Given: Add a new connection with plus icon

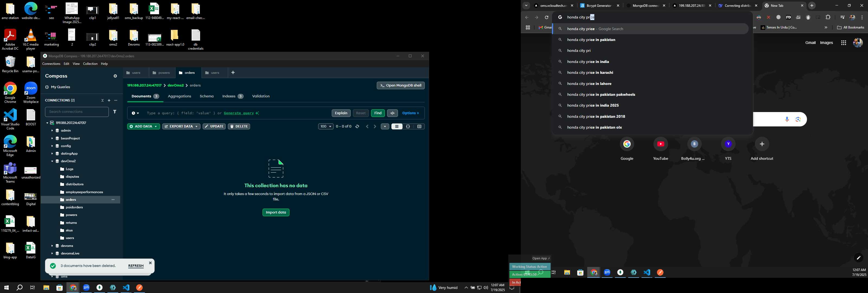Looking at the screenshot, I should click(x=109, y=100).
